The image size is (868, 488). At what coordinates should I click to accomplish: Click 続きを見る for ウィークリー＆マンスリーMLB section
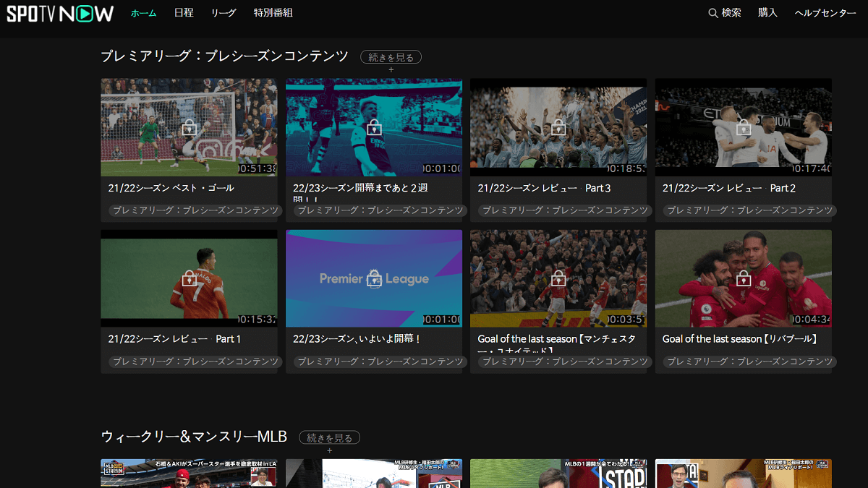tap(330, 437)
